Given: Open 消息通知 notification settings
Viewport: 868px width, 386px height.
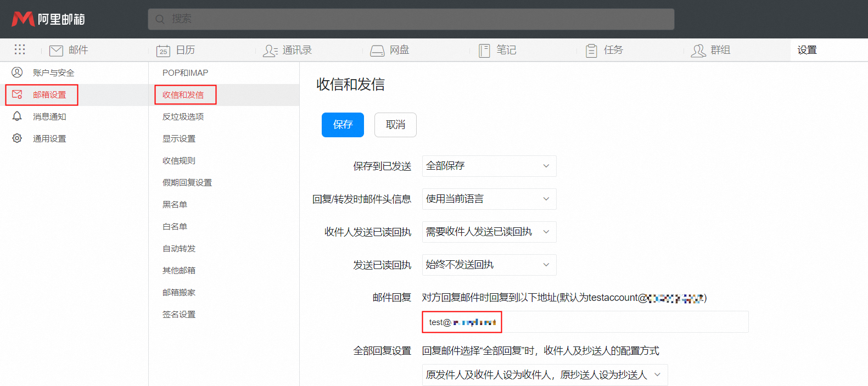Looking at the screenshot, I should (49, 116).
